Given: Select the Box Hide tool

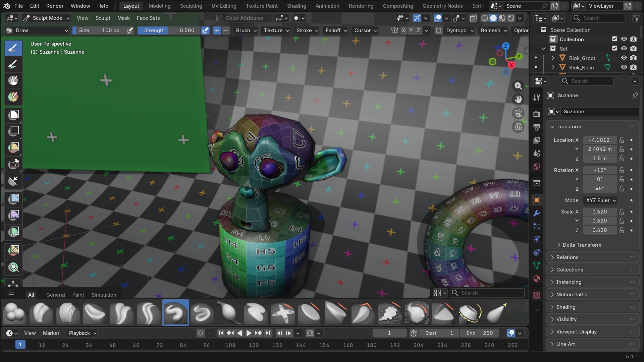Looking at the screenshot, I should click(13, 131).
